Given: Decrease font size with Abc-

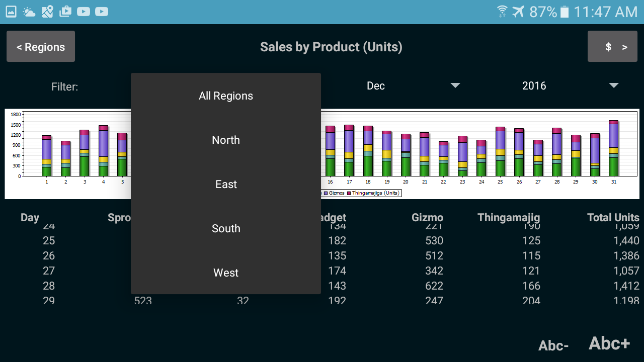Looking at the screenshot, I should 553,345.
